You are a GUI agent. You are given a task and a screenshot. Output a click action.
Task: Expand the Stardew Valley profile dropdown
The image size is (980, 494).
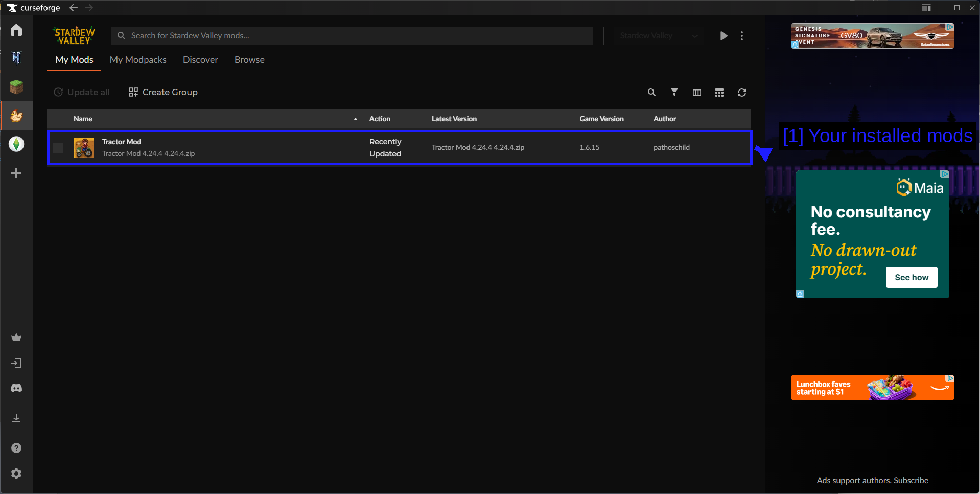coord(659,36)
